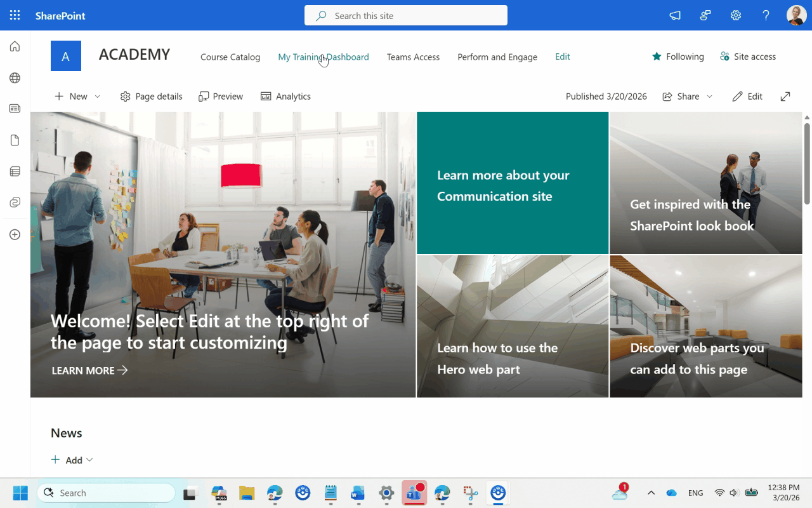This screenshot has height=508, width=812.
Task: Open SharePoint settings gear
Action: click(x=735, y=15)
